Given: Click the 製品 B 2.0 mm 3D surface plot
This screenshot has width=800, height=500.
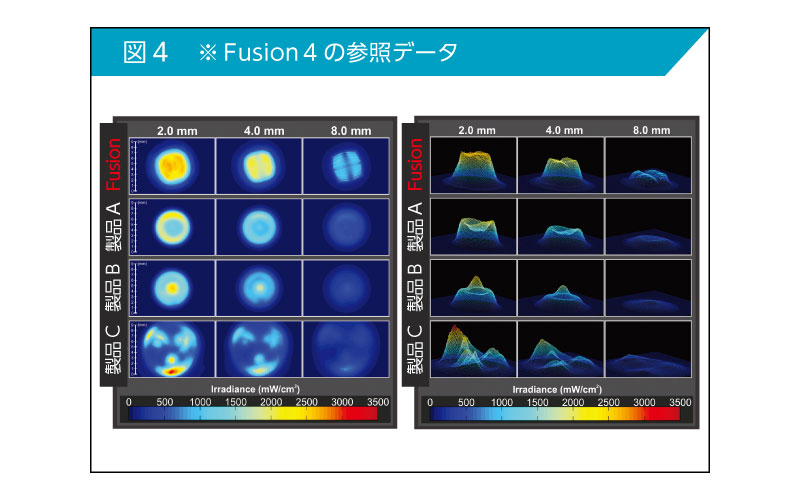Looking at the screenshot, I should click(473, 288).
